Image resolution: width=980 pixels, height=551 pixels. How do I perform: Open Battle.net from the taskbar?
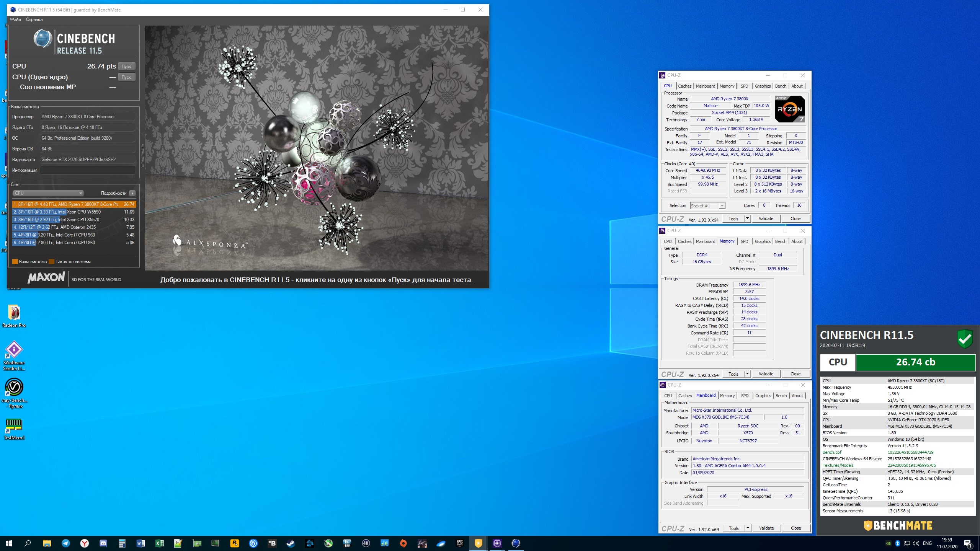pyautogui.click(x=310, y=543)
